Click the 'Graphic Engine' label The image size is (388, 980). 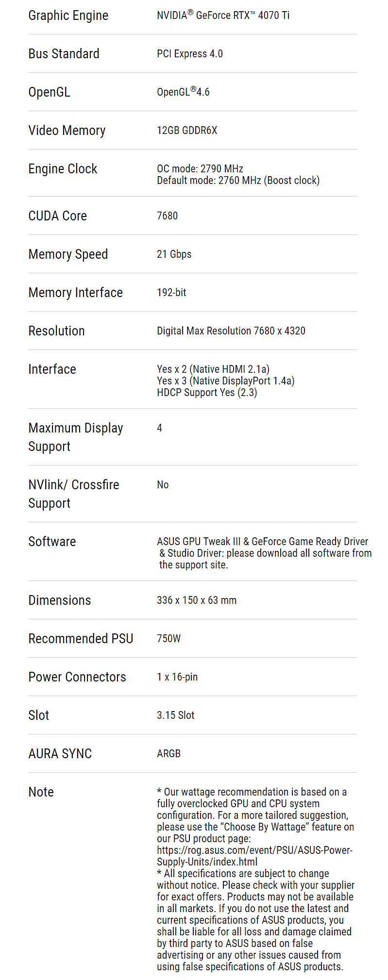(x=68, y=16)
